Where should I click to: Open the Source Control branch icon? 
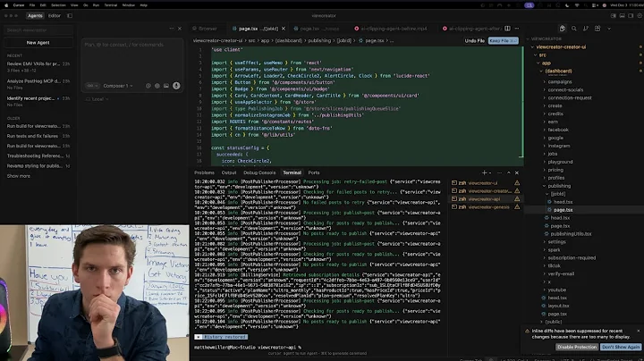(x=586, y=29)
